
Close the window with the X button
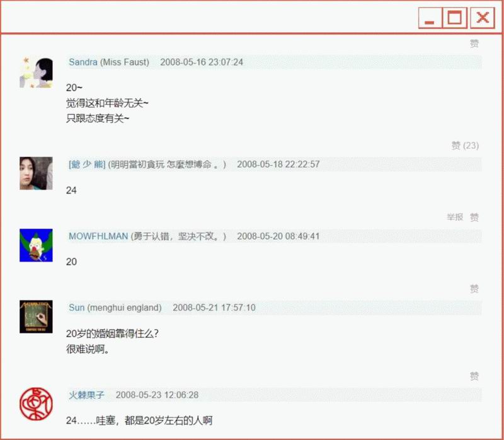[x=483, y=18]
